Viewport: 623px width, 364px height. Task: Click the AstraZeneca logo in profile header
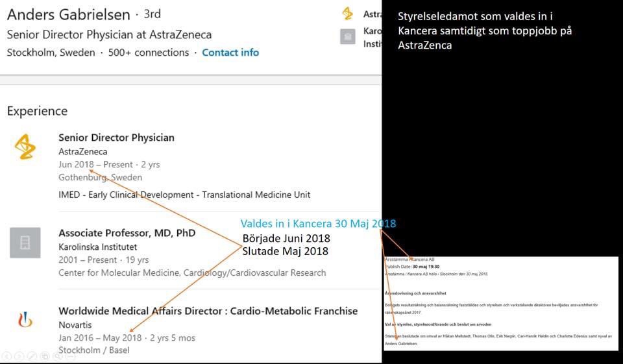tap(348, 14)
